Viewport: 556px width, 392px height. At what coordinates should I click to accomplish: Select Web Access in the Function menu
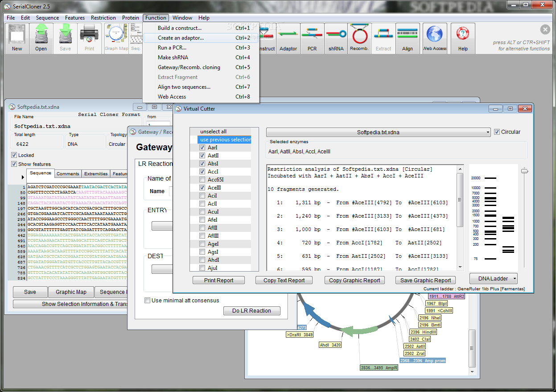click(201, 97)
